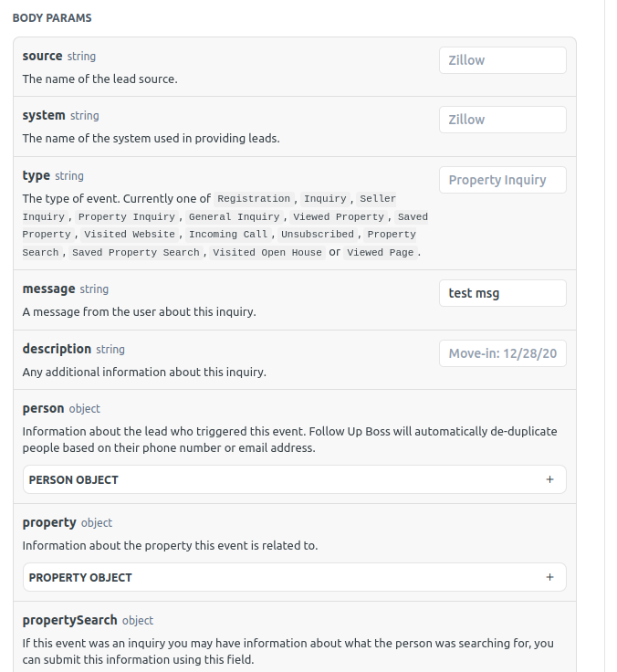Select the Viewed Page code tag

pyautogui.click(x=380, y=253)
